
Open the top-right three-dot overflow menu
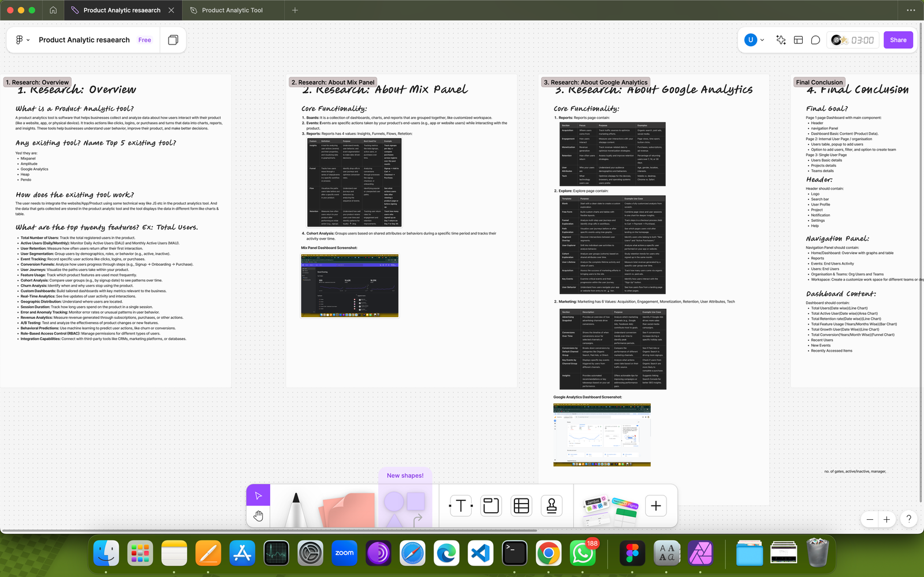tap(911, 10)
